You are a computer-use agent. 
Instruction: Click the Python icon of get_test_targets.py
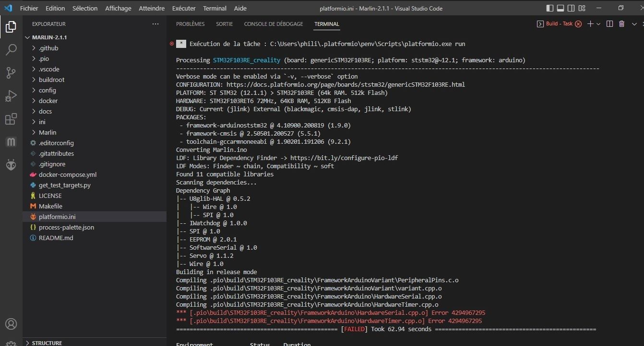pos(33,185)
